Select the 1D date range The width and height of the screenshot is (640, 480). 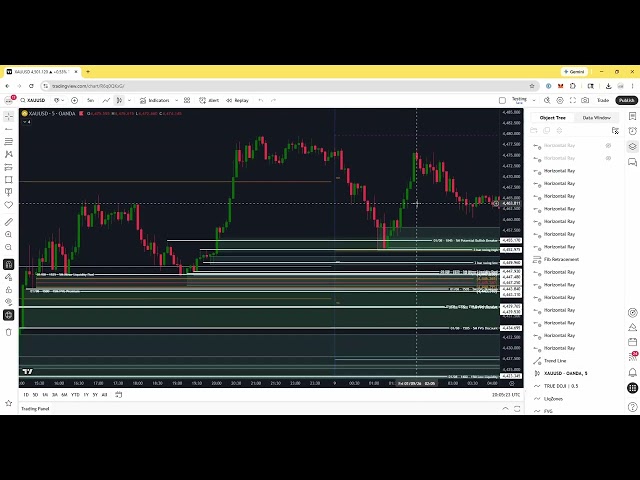pos(26,395)
